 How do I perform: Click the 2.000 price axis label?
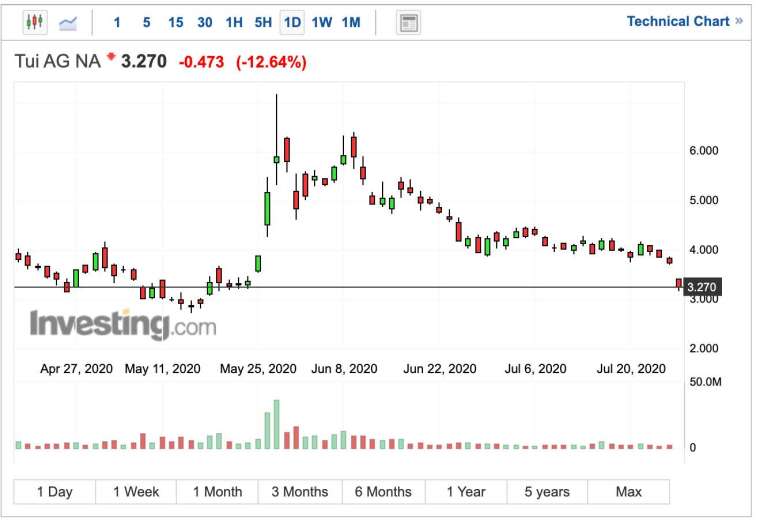(704, 349)
